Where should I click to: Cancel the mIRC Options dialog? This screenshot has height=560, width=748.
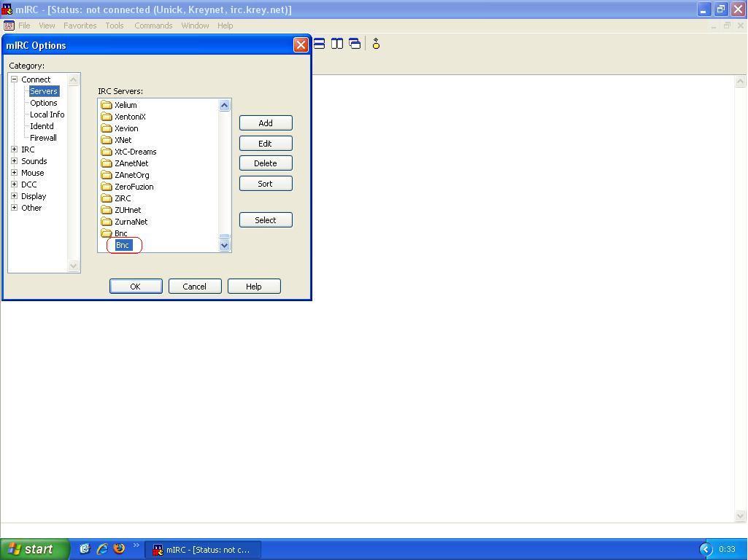tap(195, 287)
